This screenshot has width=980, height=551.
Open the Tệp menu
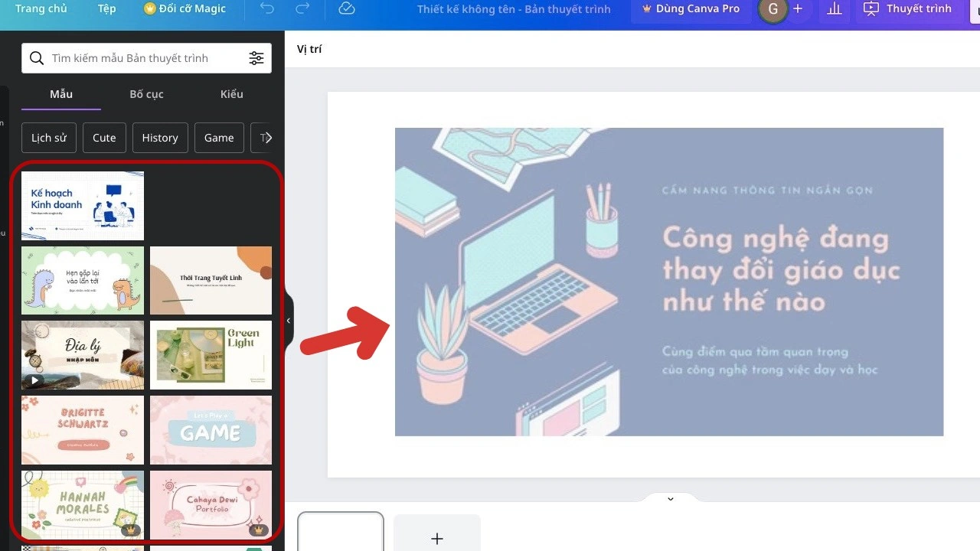coord(107,9)
